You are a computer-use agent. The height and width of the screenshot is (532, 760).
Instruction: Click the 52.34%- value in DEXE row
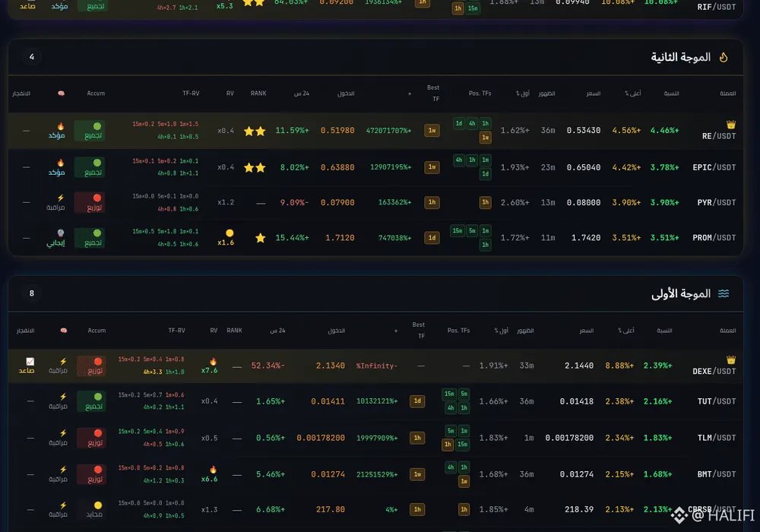tap(268, 366)
